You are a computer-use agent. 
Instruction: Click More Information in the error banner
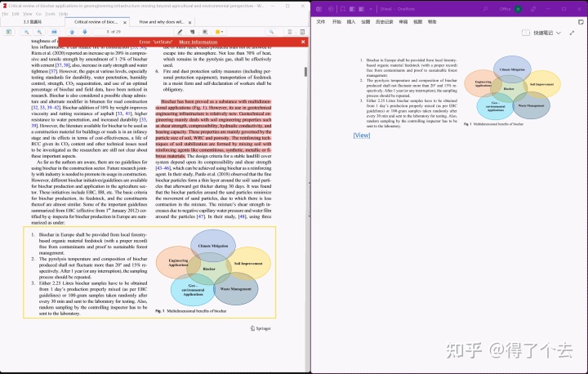pos(198,42)
